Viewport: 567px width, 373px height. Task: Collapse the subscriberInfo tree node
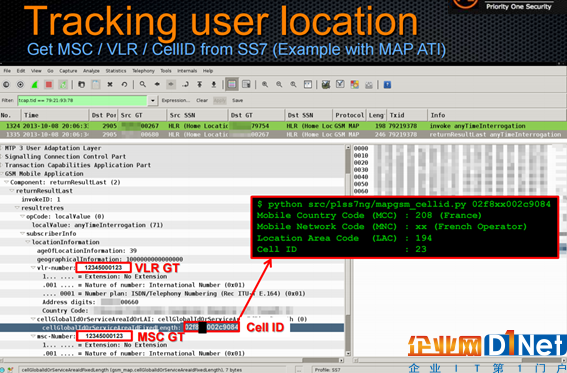pos(22,233)
